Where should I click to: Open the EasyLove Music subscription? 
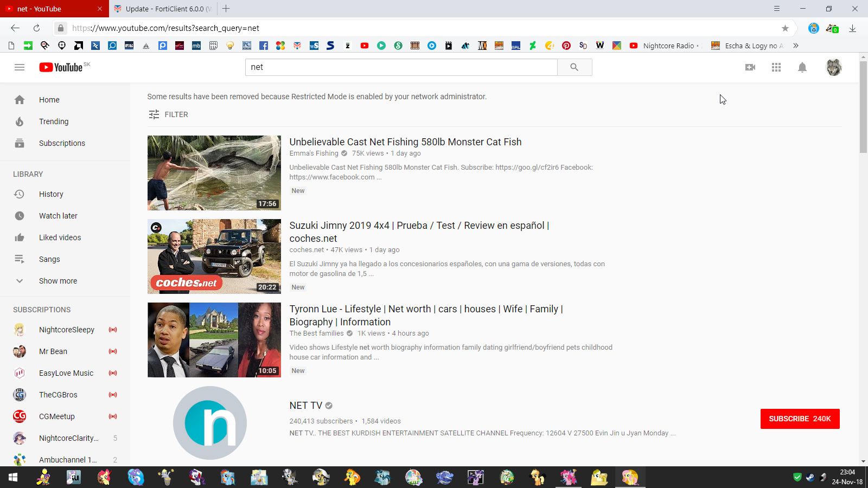[65, 373]
